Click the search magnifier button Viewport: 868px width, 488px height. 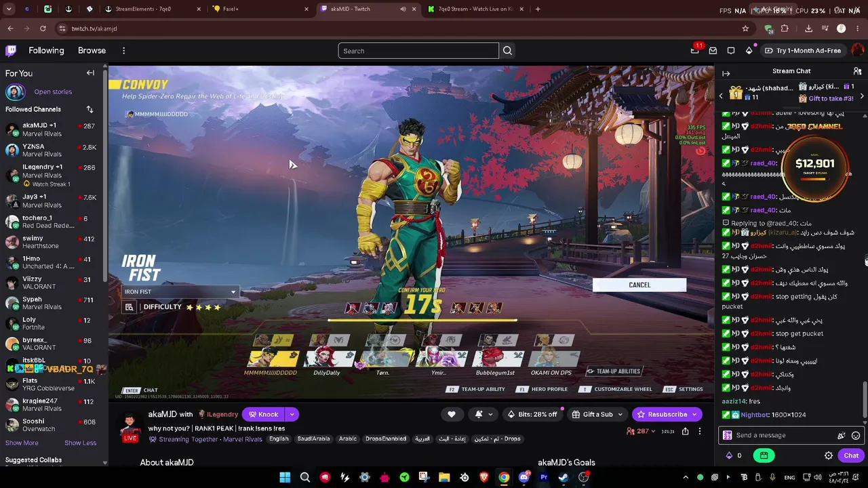pyautogui.click(x=507, y=51)
